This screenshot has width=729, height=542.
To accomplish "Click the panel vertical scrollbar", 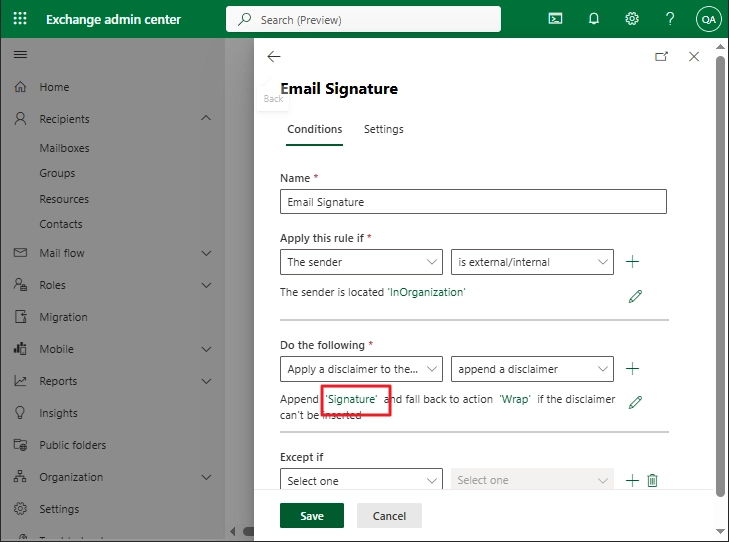I will [x=720, y=277].
